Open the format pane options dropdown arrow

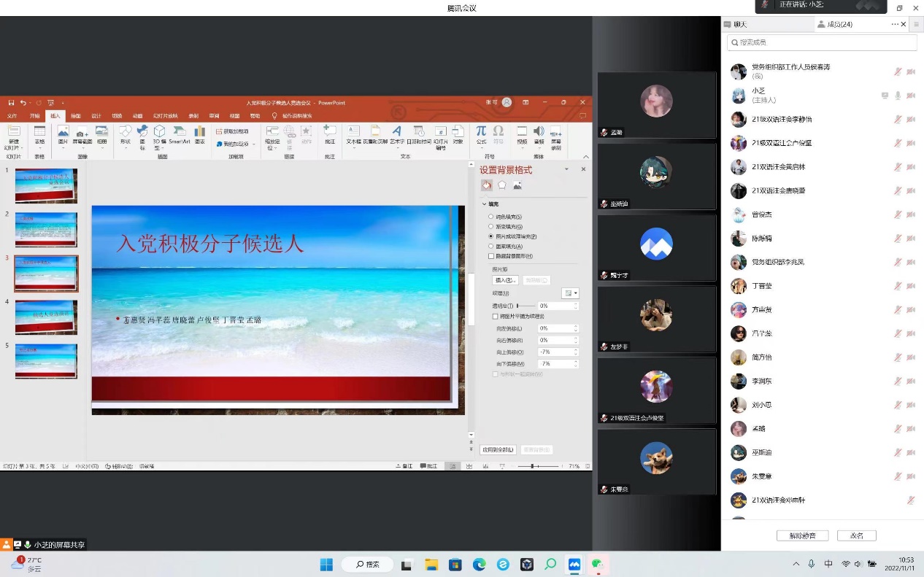(x=566, y=170)
